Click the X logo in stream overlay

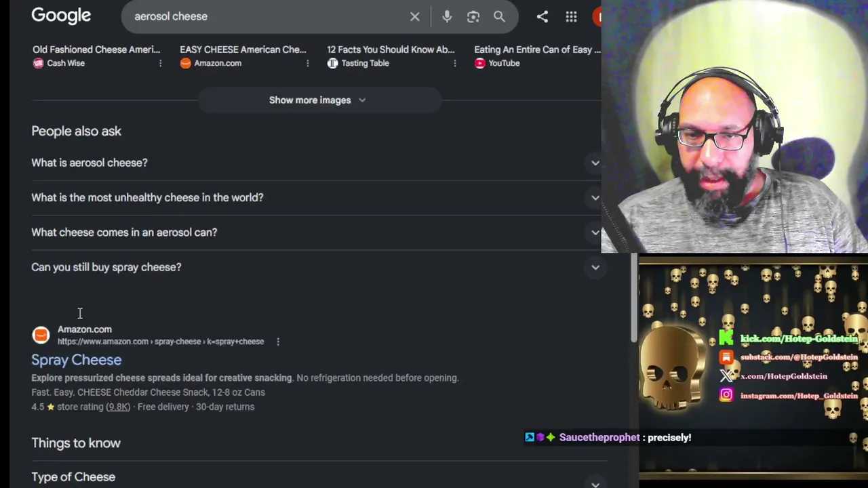[x=726, y=376]
